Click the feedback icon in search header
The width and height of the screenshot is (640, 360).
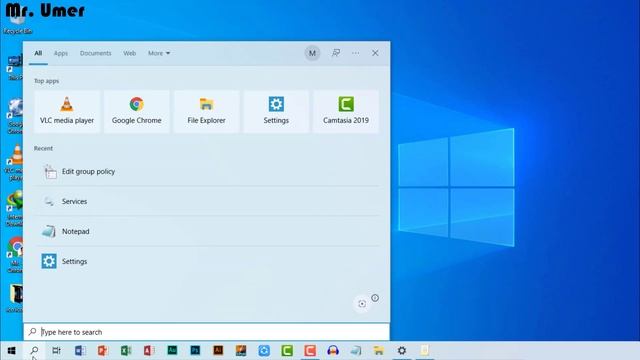click(x=336, y=53)
